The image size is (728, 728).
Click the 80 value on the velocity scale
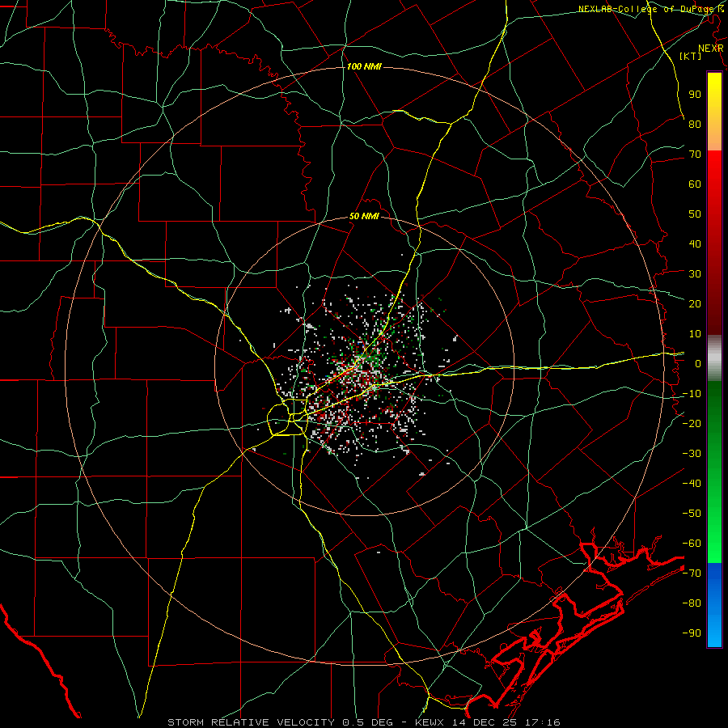point(695,124)
